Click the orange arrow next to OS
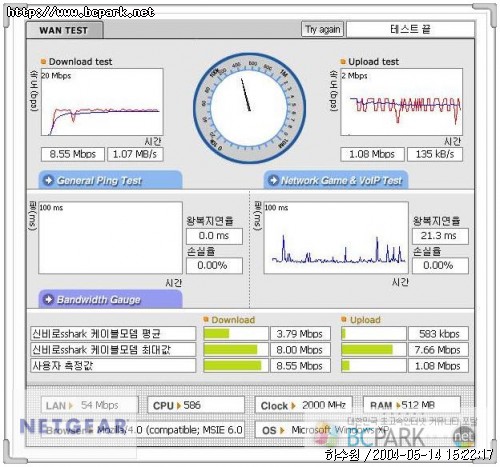This screenshot has width=500, height=467. point(282,430)
